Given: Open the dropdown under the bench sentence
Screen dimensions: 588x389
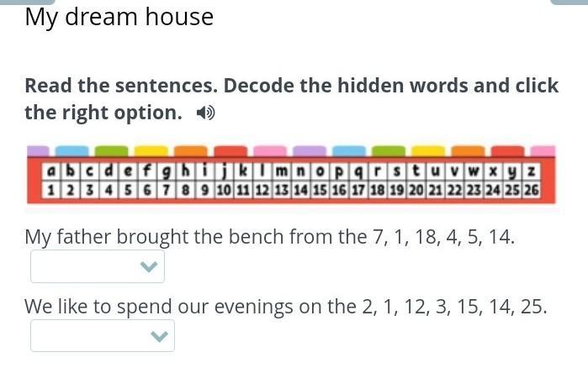Looking at the screenshot, I should [98, 267].
